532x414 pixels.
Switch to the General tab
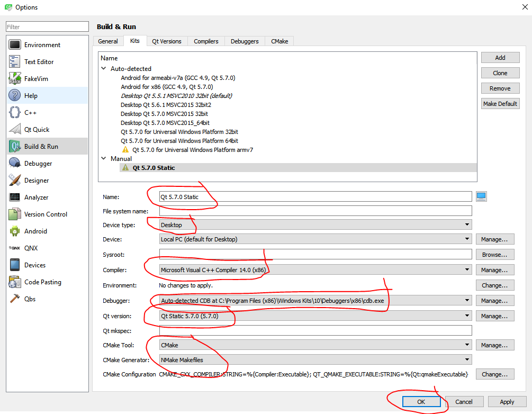click(108, 41)
